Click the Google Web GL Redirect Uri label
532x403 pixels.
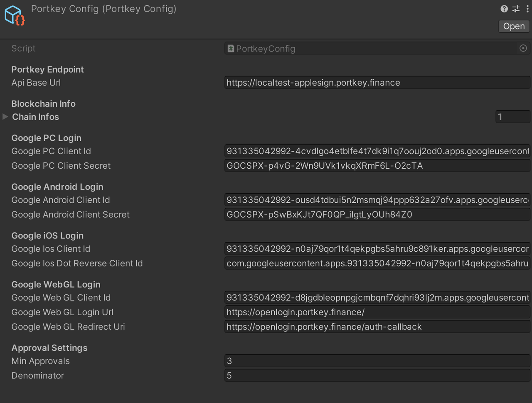[x=68, y=327]
